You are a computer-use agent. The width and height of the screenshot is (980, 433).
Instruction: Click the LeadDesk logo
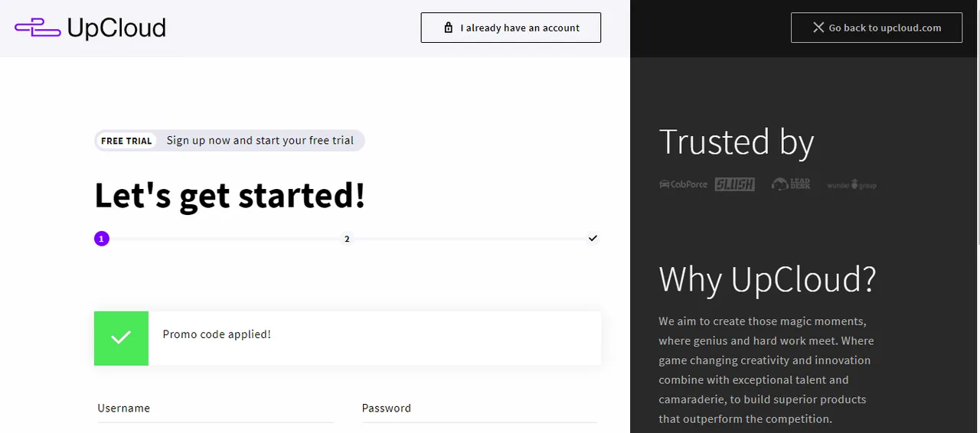click(x=791, y=184)
